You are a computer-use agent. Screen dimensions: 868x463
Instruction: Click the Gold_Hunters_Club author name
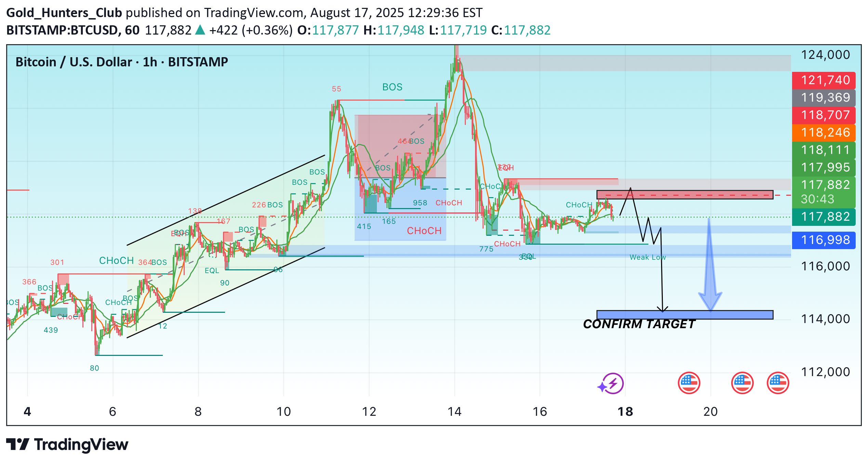pyautogui.click(x=64, y=13)
